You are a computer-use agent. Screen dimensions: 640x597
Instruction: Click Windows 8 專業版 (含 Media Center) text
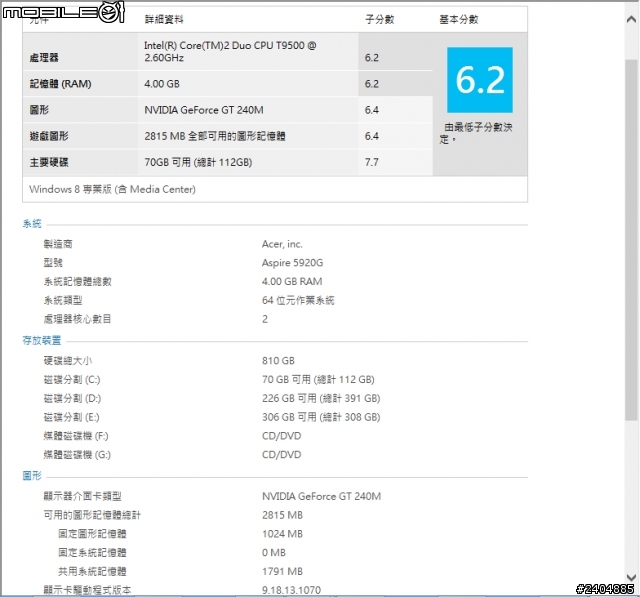(113, 189)
